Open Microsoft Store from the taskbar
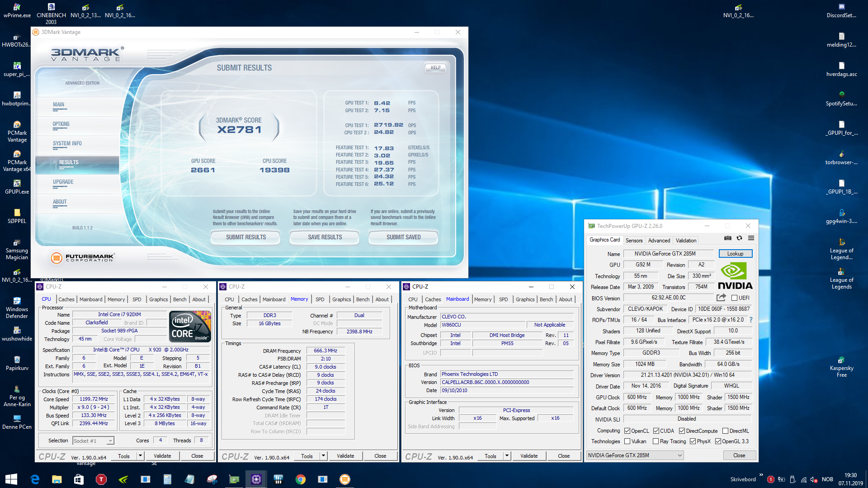The height and width of the screenshot is (488, 868). [79, 479]
